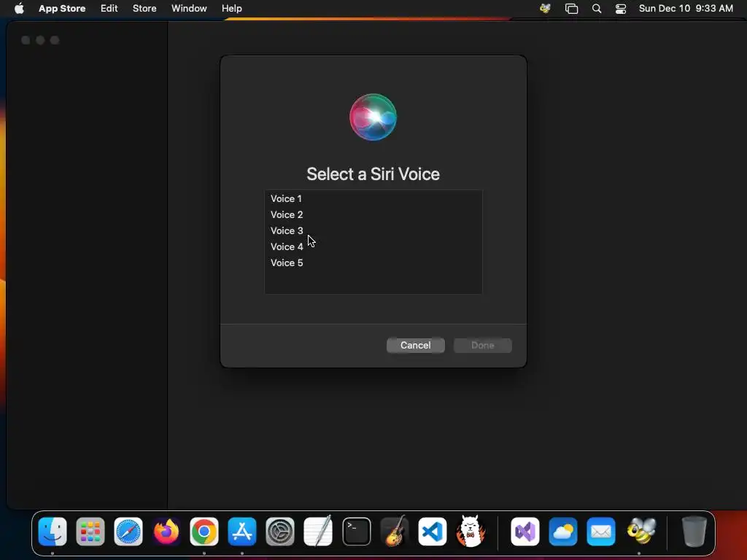Choose Voice 2 from the list
This screenshot has width=747, height=560.
point(373,215)
